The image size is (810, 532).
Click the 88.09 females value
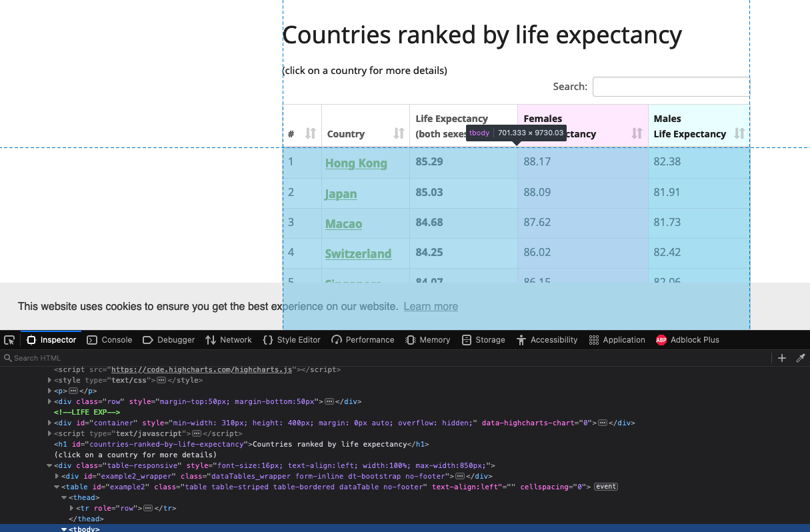537,192
